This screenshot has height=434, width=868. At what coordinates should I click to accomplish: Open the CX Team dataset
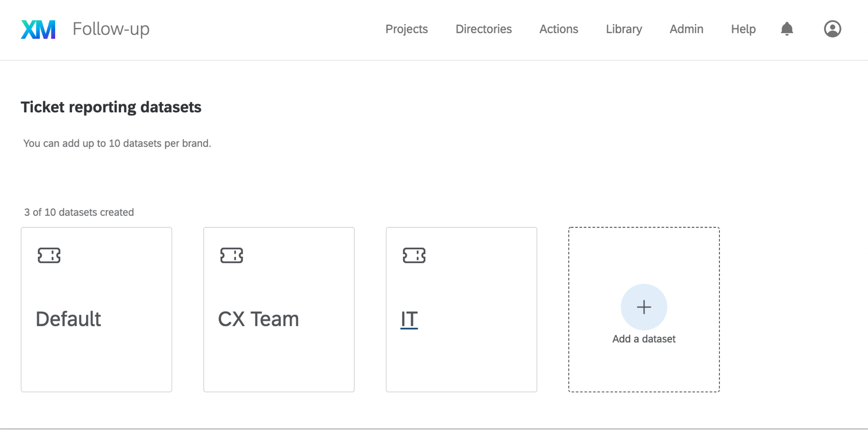pyautogui.click(x=279, y=309)
